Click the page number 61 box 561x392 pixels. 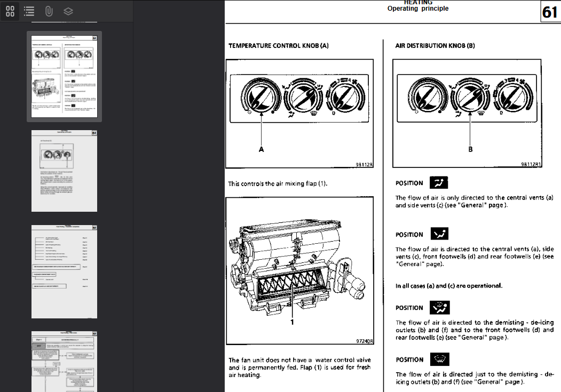tap(550, 12)
